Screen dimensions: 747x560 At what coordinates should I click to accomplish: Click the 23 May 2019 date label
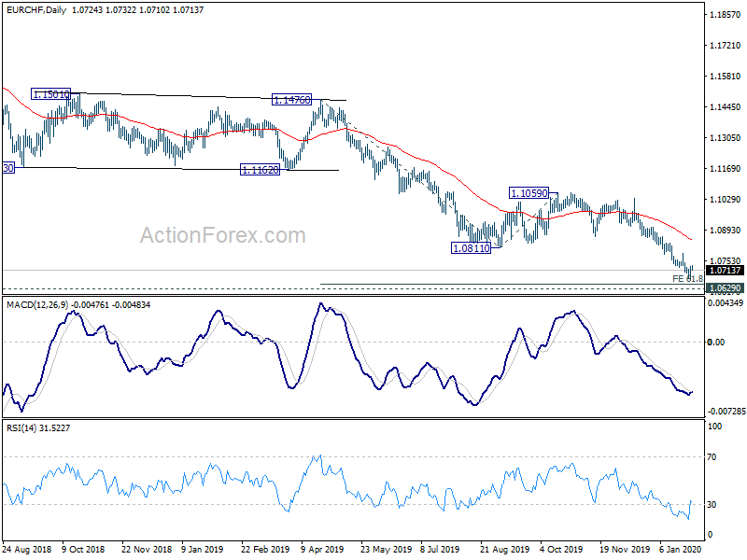coord(386,549)
